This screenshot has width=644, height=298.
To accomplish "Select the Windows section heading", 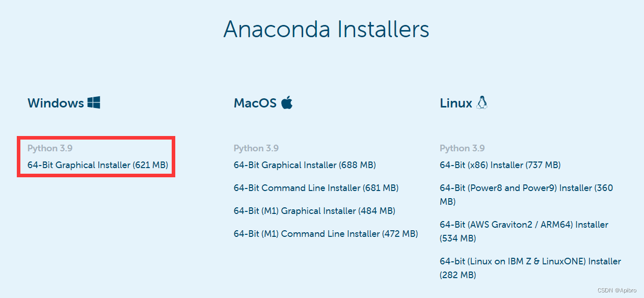I will [x=56, y=103].
